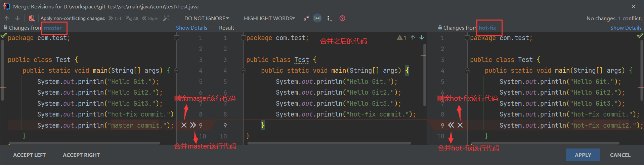The height and width of the screenshot is (165, 644).
Task: Click the lock icon beside master changes
Action: pyautogui.click(x=5, y=28)
